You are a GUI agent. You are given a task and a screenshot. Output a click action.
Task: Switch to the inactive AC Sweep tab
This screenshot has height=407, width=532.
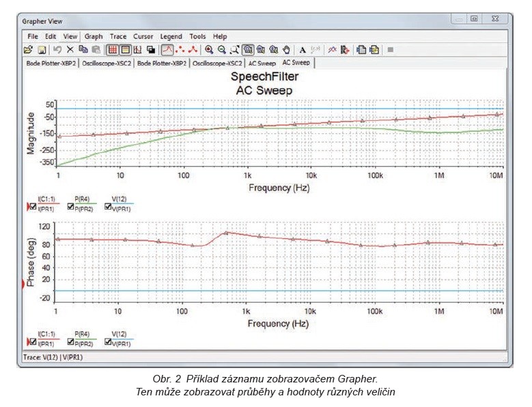coord(262,63)
